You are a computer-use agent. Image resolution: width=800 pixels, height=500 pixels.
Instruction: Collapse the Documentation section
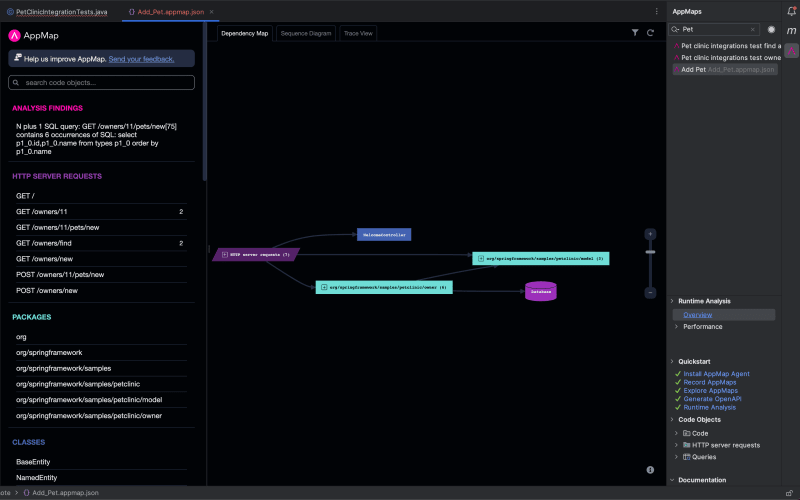pos(672,480)
